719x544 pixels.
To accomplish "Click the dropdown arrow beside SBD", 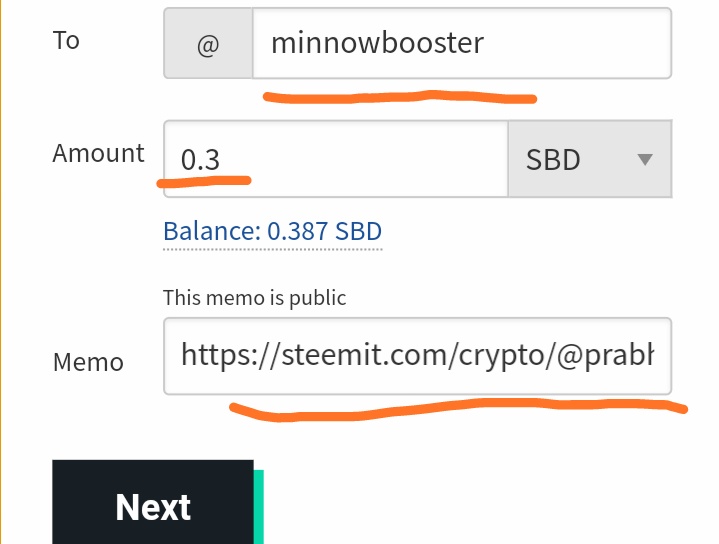I will pos(645,159).
